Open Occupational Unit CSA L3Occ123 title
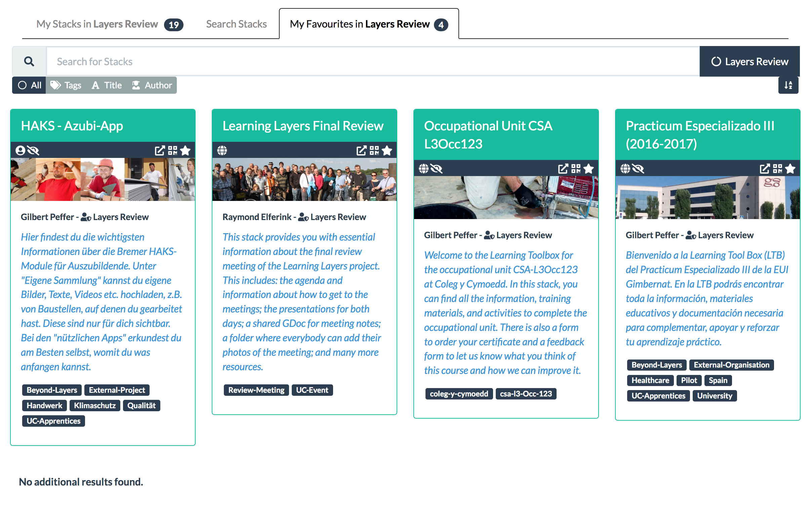The image size is (812, 506). pyautogui.click(x=488, y=135)
